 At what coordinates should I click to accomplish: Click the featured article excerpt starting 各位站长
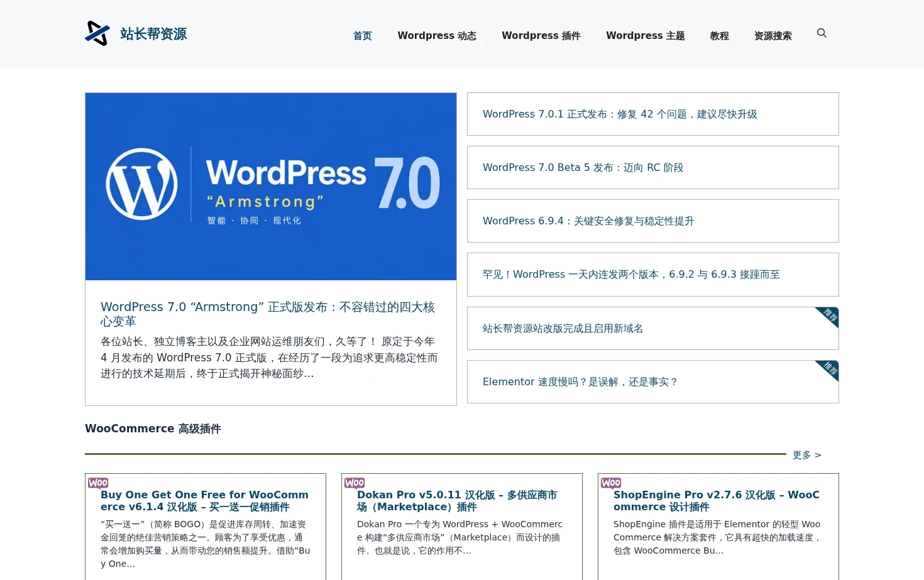click(269, 358)
